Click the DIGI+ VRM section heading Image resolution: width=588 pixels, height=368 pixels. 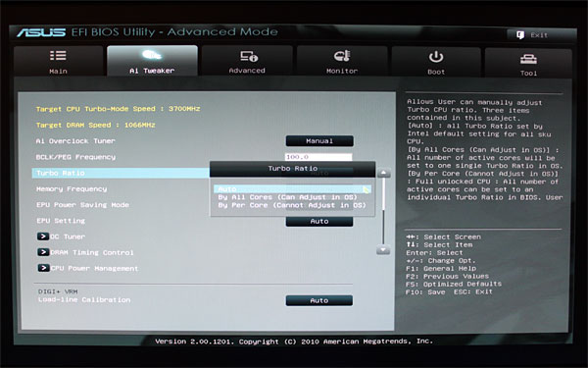pos(58,291)
